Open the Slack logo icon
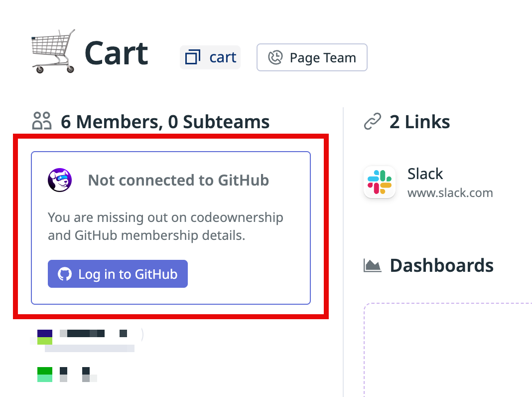Screen dimensions: 532x397 380,182
